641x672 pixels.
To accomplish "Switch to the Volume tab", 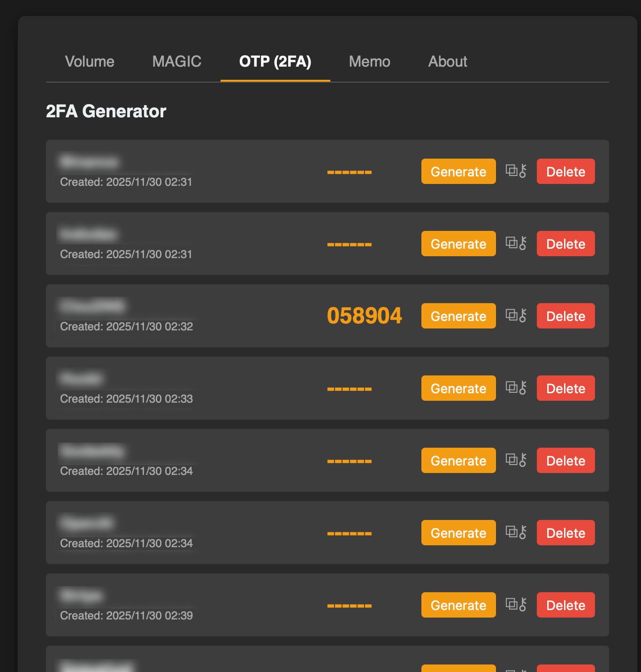I will point(90,61).
